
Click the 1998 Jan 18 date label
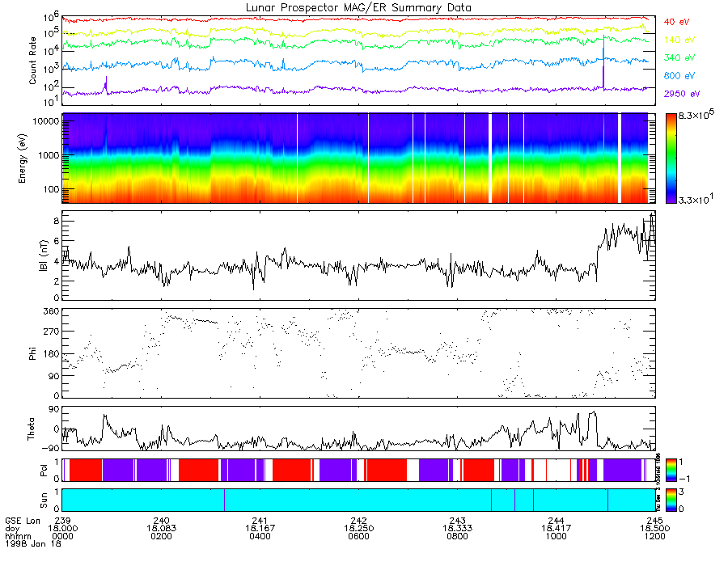coord(33,543)
